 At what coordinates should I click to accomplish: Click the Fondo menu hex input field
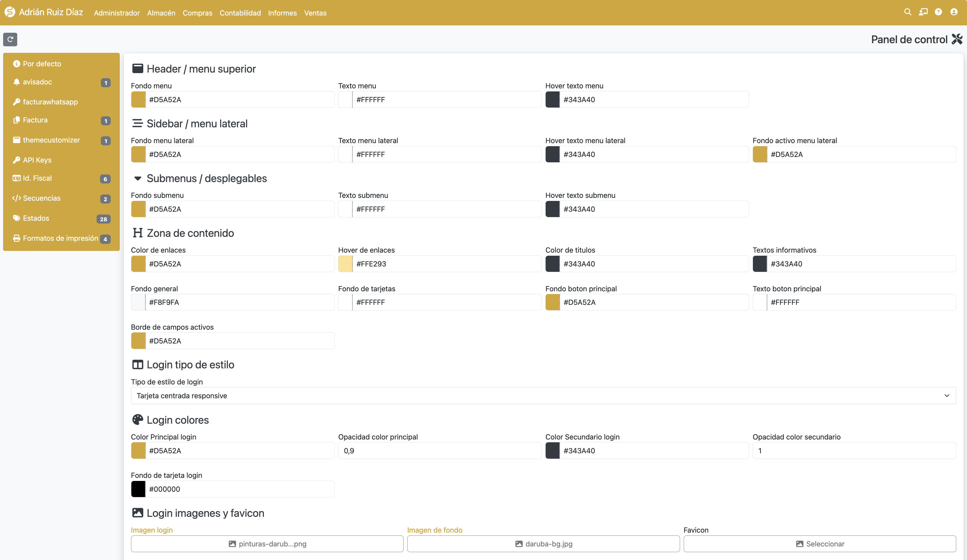(240, 100)
